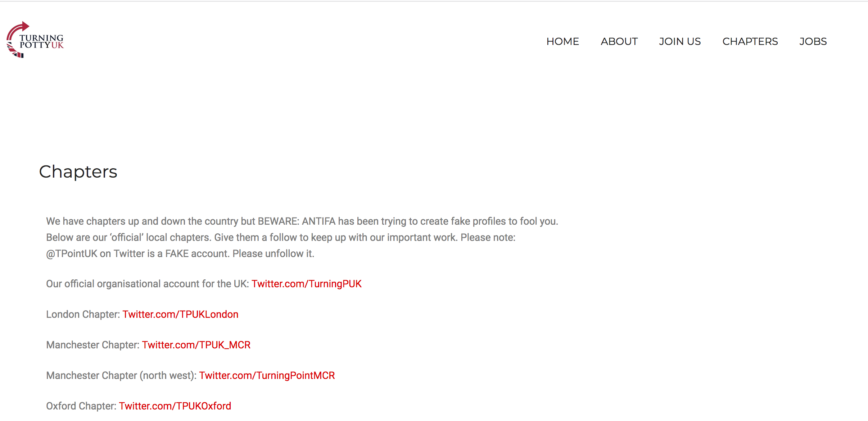Click the 'Manchester Chapter (north west):' label
This screenshot has height=421, width=868.
coord(121,376)
